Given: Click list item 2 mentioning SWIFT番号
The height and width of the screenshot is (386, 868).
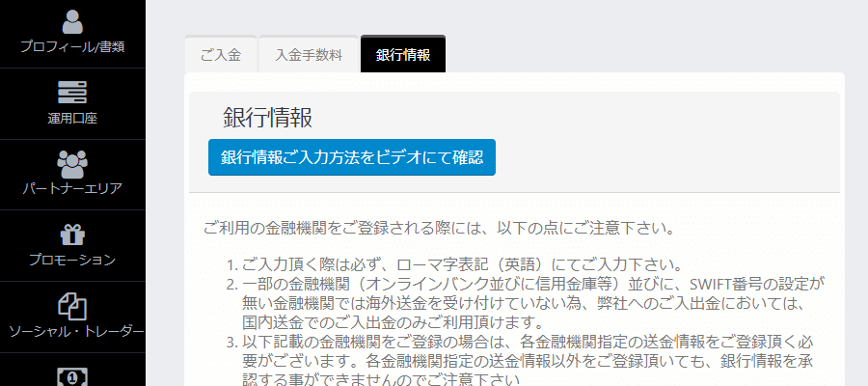Looking at the screenshot, I should pyautogui.click(x=526, y=303).
